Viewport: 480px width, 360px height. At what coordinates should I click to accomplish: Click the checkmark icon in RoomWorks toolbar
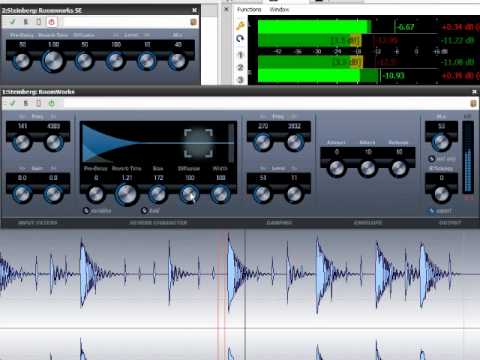tap(13, 103)
